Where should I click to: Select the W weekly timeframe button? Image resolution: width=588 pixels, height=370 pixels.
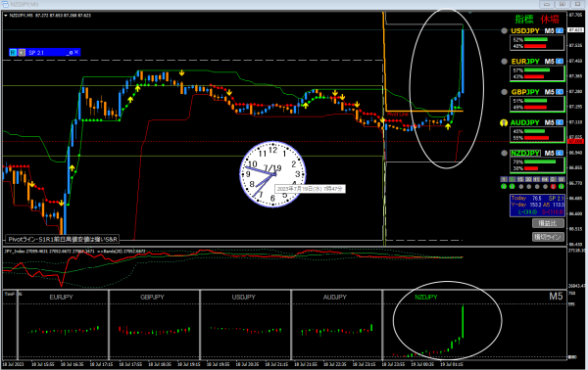click(562, 179)
